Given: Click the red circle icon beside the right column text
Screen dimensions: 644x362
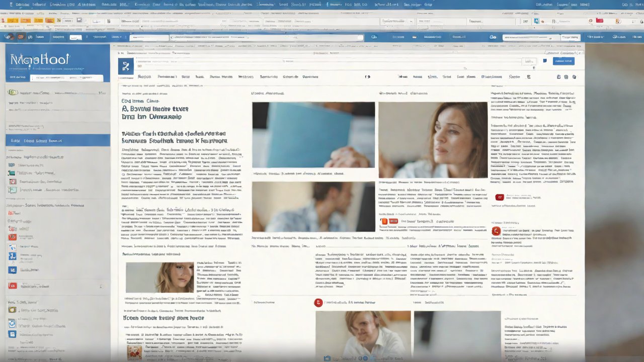Looking at the screenshot, I should [496, 231].
